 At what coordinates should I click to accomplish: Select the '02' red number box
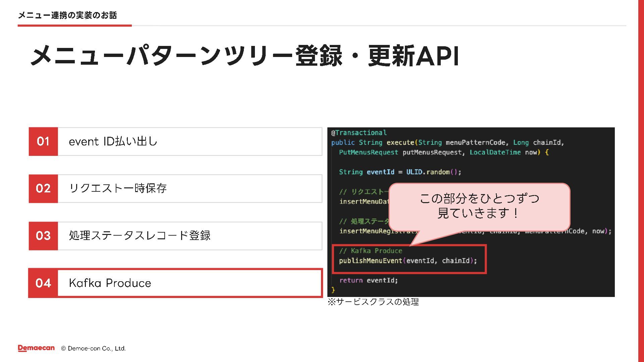click(x=43, y=188)
